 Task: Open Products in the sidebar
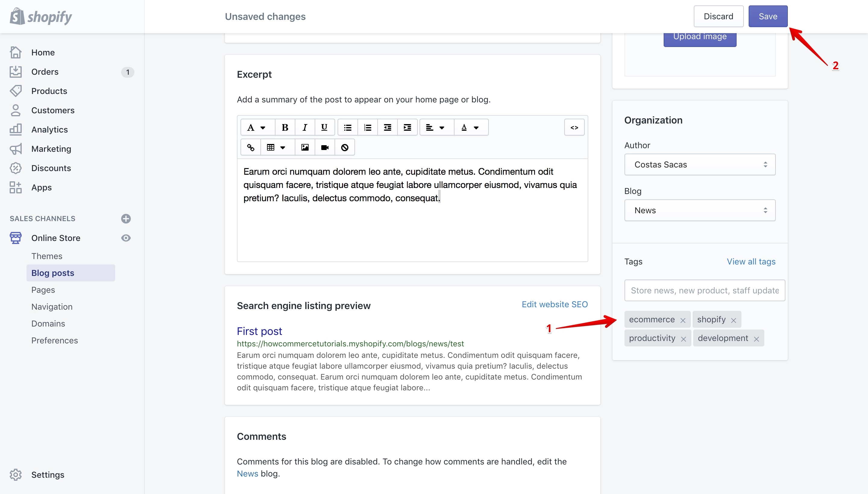point(49,91)
